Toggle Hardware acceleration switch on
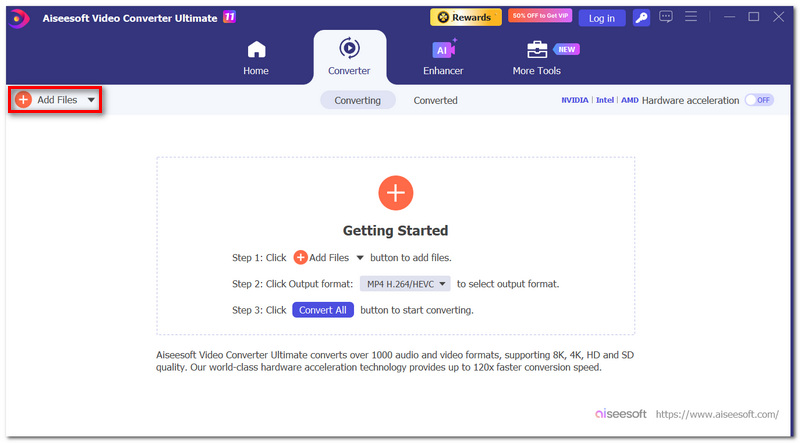The image size is (800, 443). pos(759,100)
